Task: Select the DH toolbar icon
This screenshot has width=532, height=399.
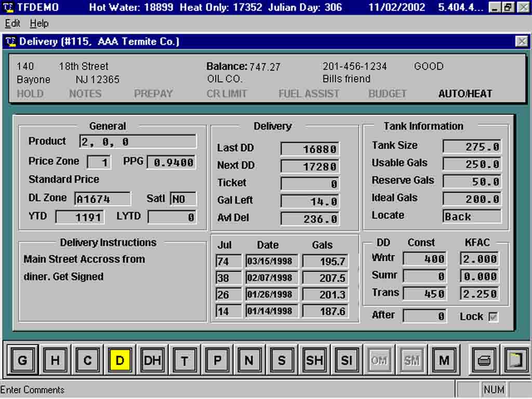Action: pos(152,360)
